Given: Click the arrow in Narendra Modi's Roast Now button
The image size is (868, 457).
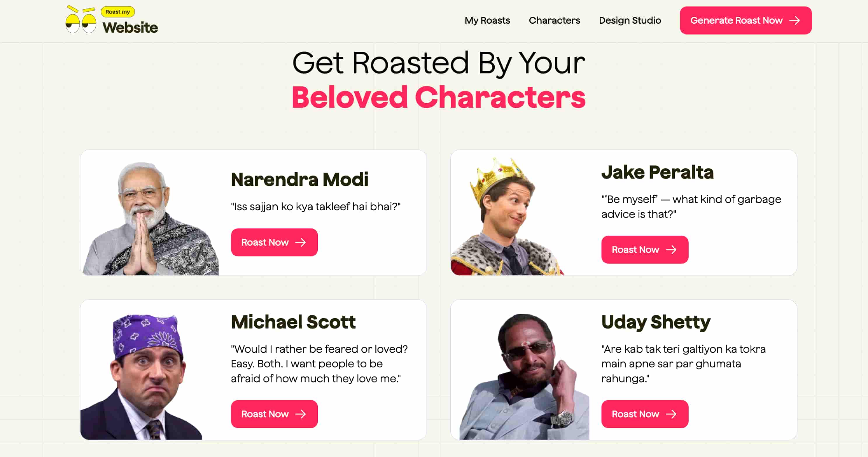Looking at the screenshot, I should click(300, 242).
